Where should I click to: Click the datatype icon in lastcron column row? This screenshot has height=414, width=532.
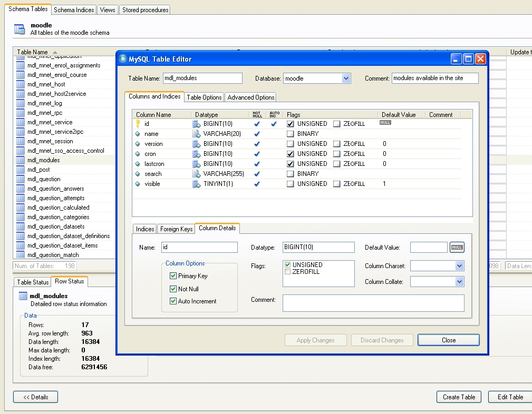[196, 164]
